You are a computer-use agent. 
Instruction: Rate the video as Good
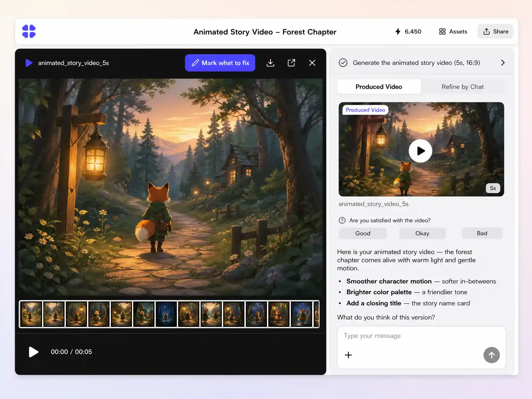click(x=363, y=233)
